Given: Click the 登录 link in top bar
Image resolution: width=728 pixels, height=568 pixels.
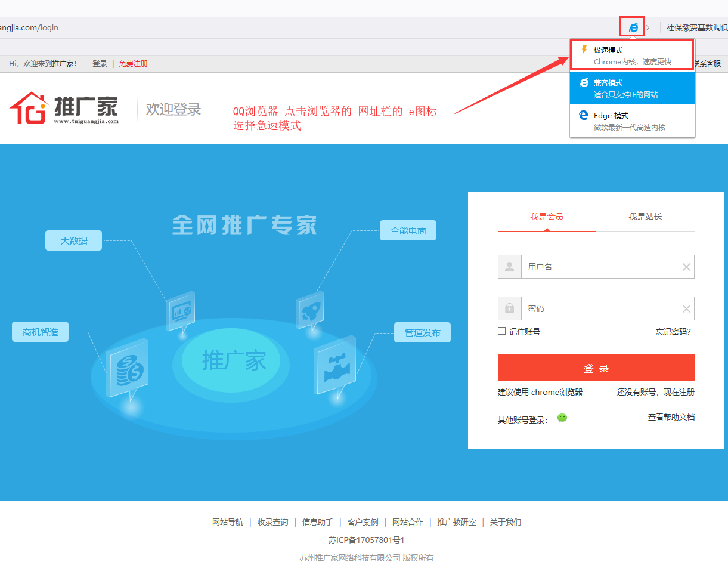Looking at the screenshot, I should [100, 64].
